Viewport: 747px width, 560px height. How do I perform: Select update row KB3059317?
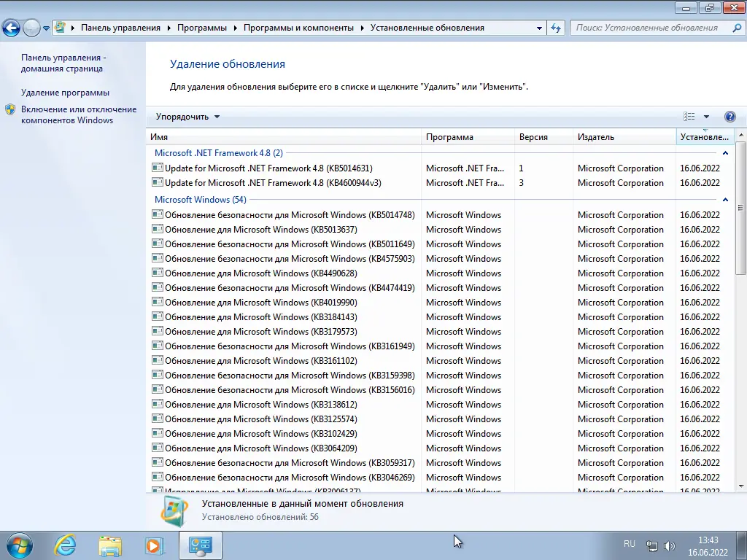(440, 463)
